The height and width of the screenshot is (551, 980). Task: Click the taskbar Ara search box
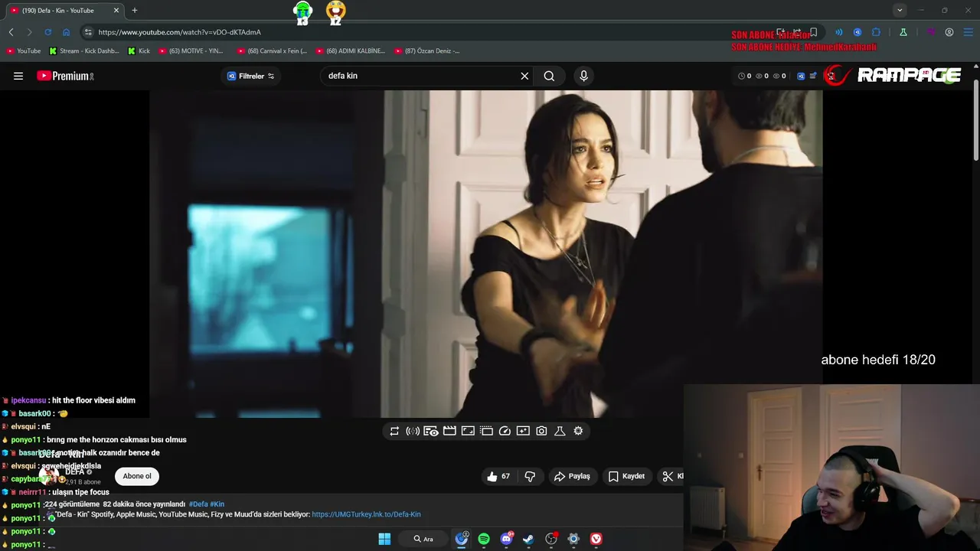[x=423, y=539]
